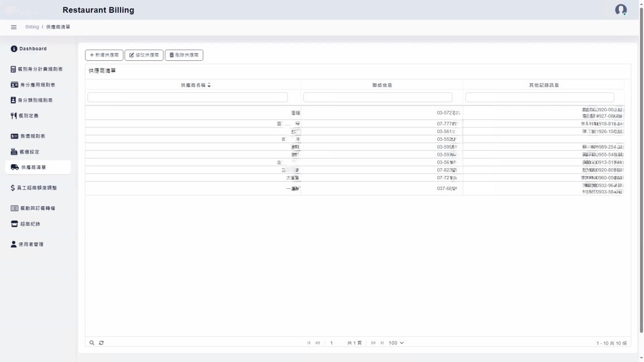Image resolution: width=644 pixels, height=362 pixels.
Task: Click the hamburger menu icon
Action: (x=14, y=27)
